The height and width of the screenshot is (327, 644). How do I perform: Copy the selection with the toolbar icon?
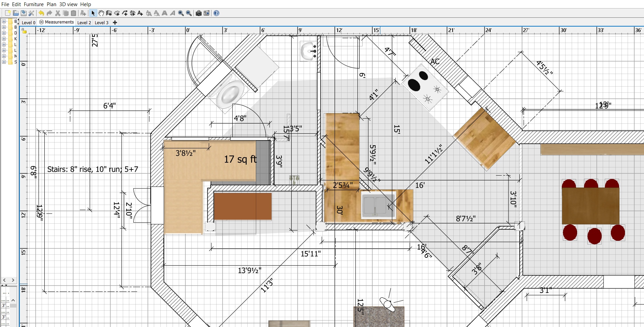click(65, 13)
